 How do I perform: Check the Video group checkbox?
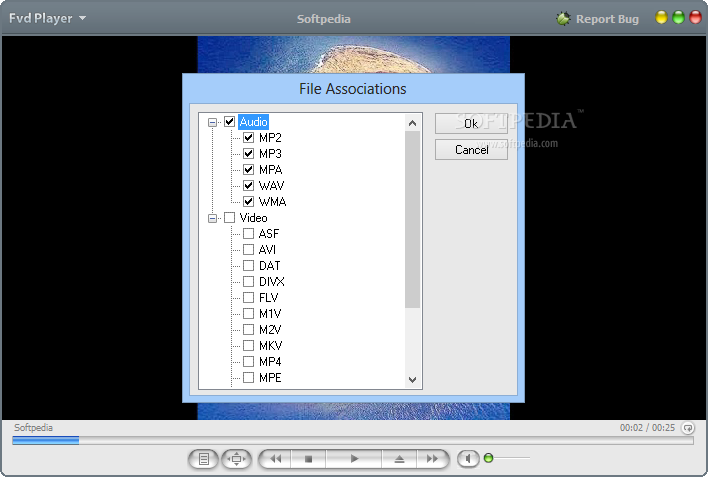point(229,218)
